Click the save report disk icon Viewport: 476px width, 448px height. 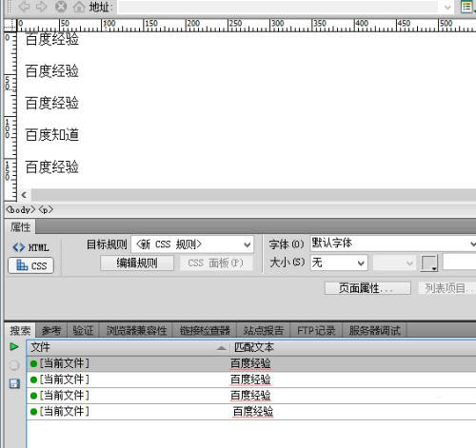[14, 384]
